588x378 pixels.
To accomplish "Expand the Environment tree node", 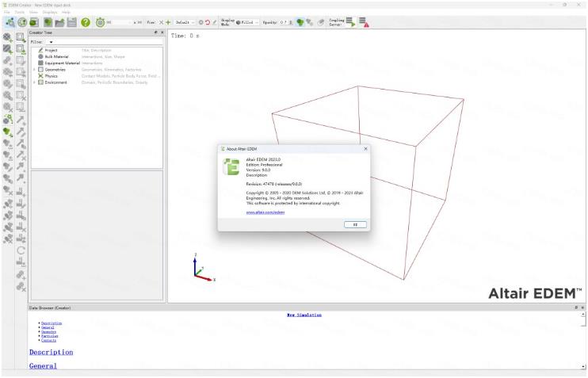I will pos(35,82).
